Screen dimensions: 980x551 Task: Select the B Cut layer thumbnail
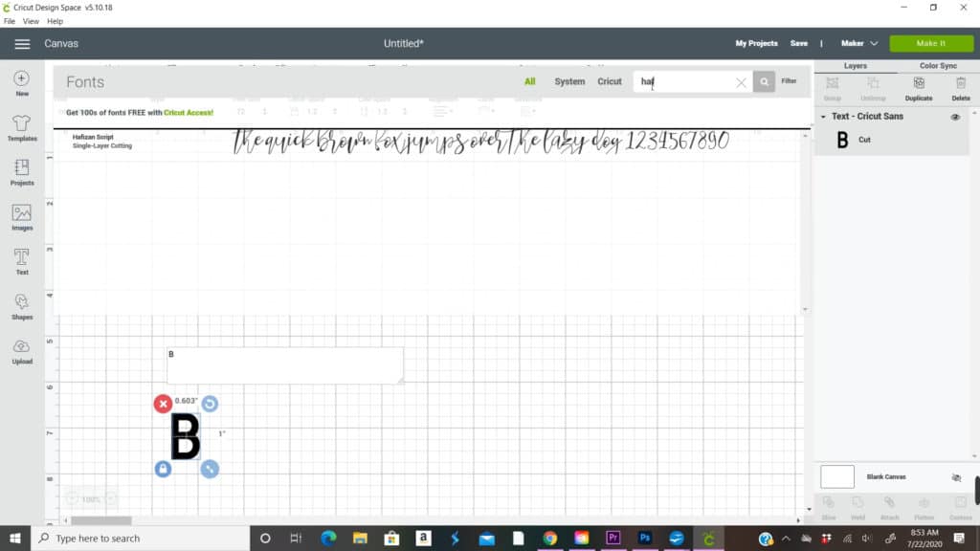tap(842, 140)
